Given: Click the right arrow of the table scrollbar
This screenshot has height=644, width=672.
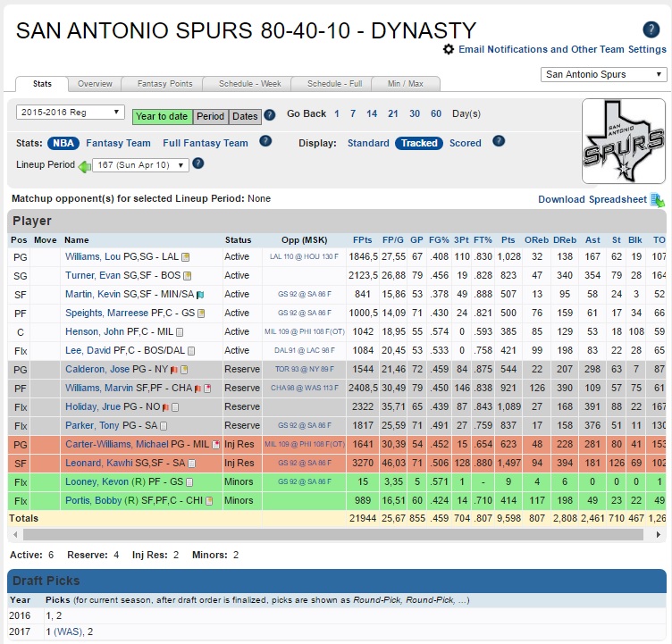Looking at the screenshot, I should 658,535.
